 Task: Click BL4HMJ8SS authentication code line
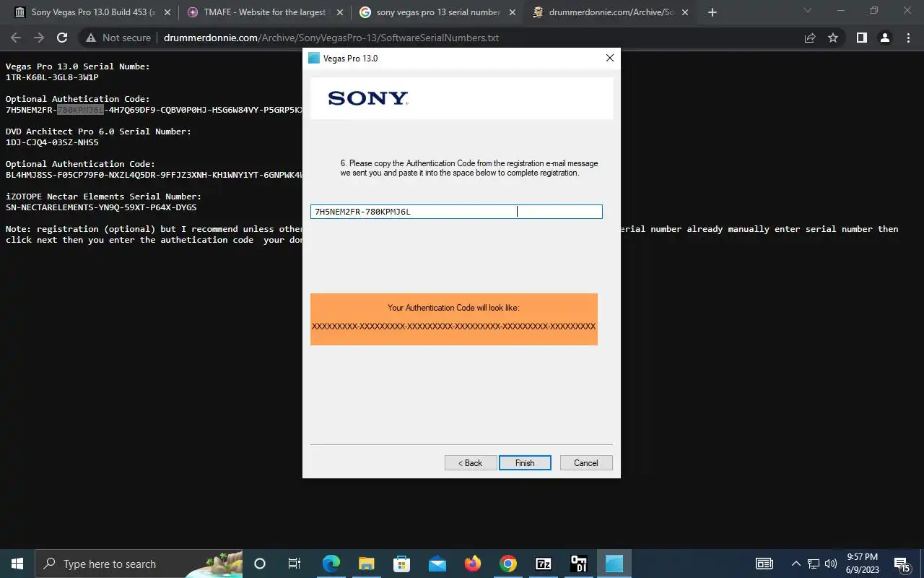[x=154, y=175]
